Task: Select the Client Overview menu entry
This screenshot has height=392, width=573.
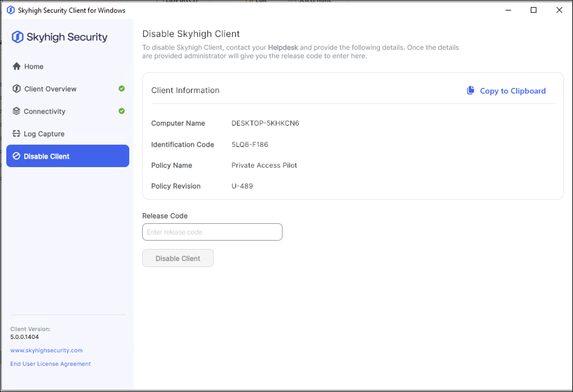Action: click(x=50, y=89)
